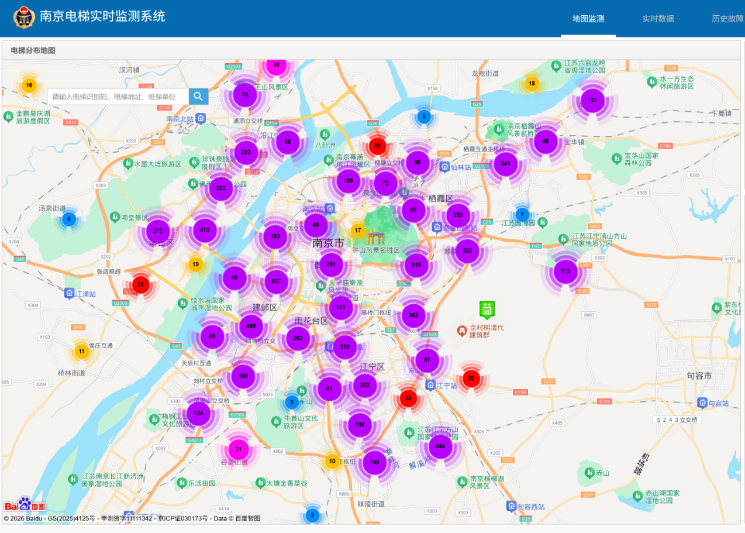
Task: Click the purple cluster marker labeled 273
Action: tap(157, 231)
